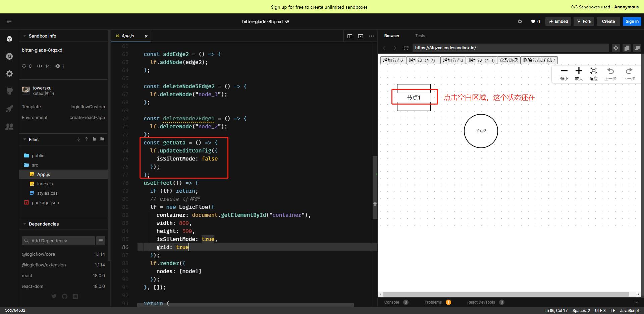Switch to the Tests tab
This screenshot has height=314, width=644.
[x=420, y=36]
